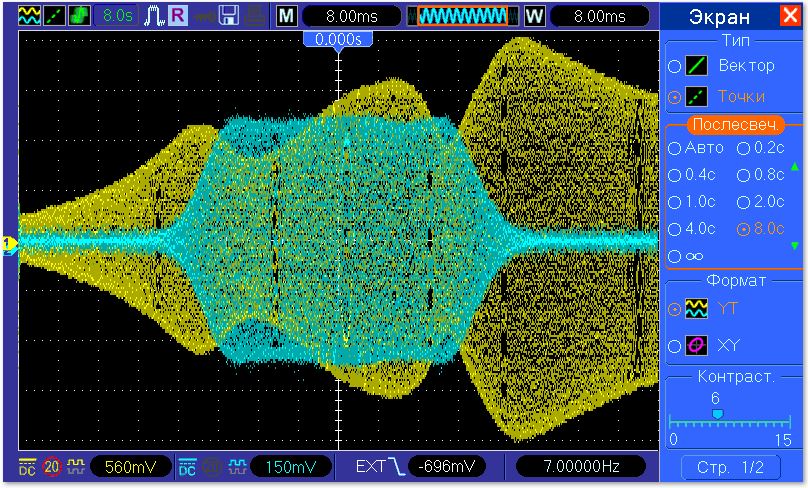
Task: Click the channel 1 yellow digital filter icon
Action: click(x=76, y=467)
